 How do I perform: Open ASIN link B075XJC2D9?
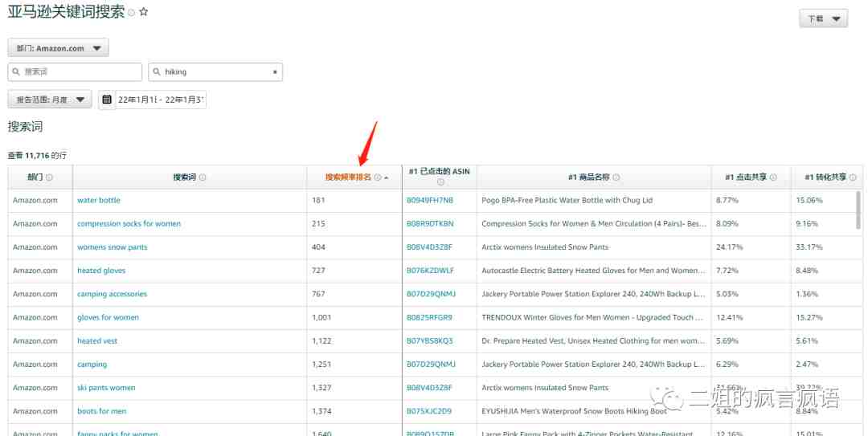click(429, 411)
